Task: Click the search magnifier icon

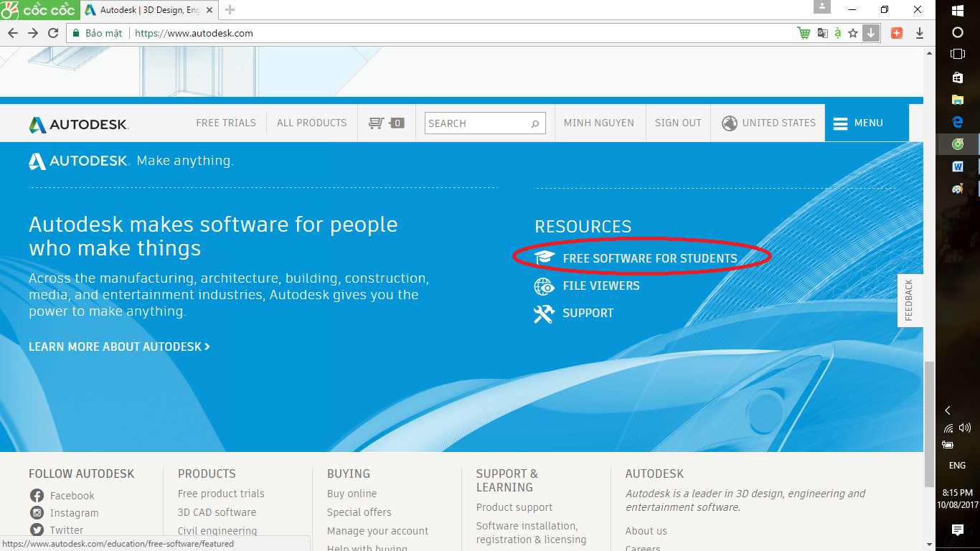Action: [x=535, y=123]
